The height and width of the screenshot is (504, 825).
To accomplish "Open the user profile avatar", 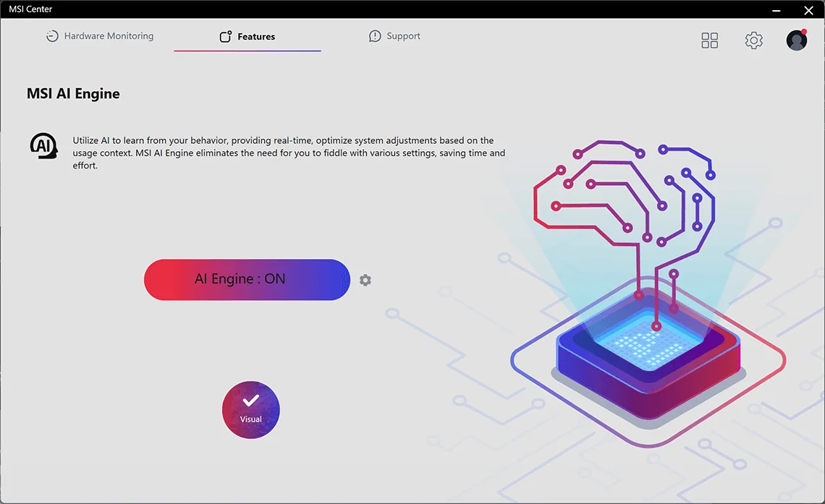I will click(x=797, y=40).
